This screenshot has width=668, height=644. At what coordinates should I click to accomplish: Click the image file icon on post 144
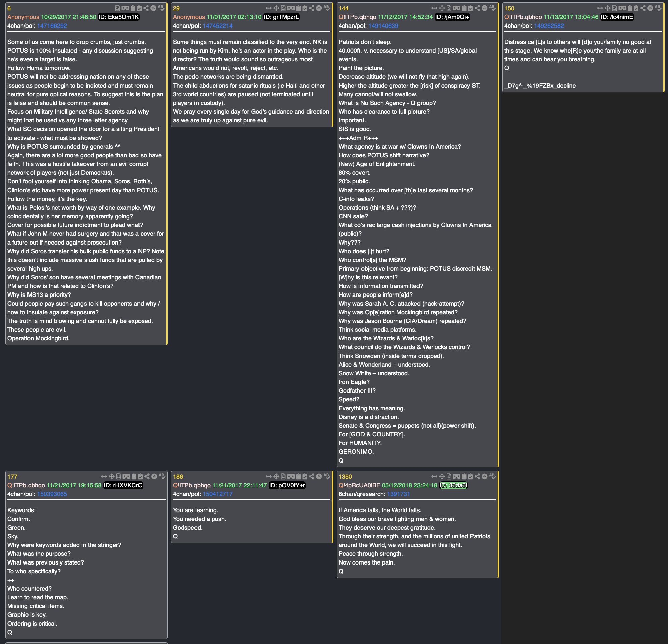[x=449, y=8]
